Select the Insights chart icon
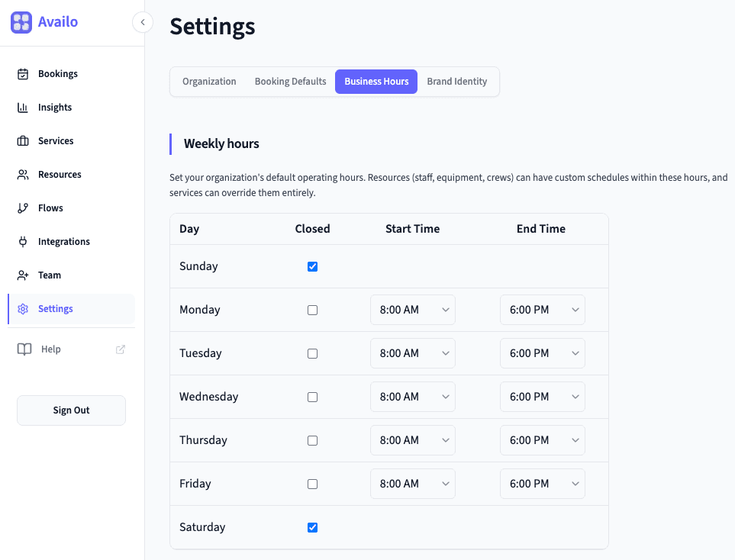 point(22,107)
